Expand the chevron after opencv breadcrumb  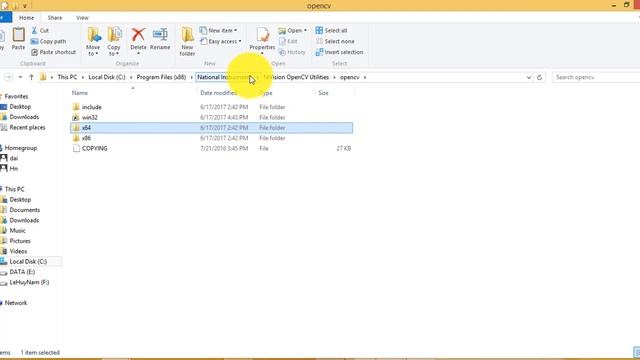[x=365, y=77]
